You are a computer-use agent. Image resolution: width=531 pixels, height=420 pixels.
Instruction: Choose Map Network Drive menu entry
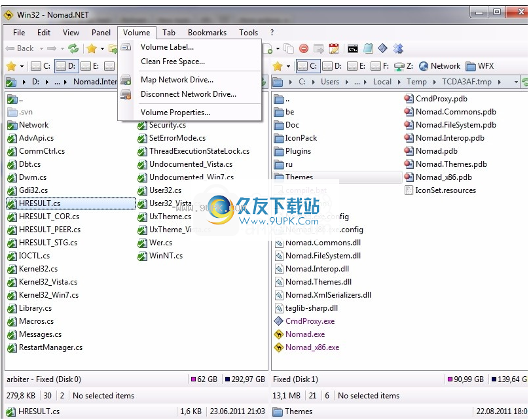tap(190, 80)
